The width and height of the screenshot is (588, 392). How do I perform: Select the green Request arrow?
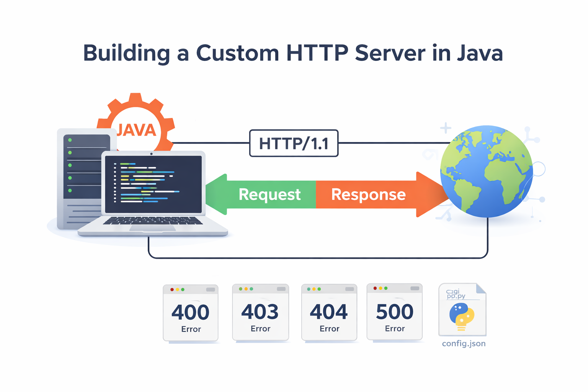coord(261,194)
